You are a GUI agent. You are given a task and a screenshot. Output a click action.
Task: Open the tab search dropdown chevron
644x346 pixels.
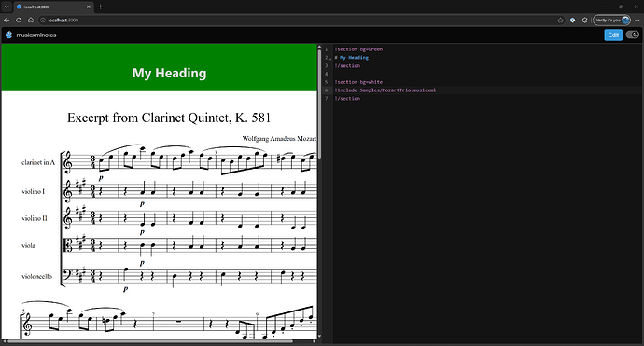pyautogui.click(x=7, y=7)
